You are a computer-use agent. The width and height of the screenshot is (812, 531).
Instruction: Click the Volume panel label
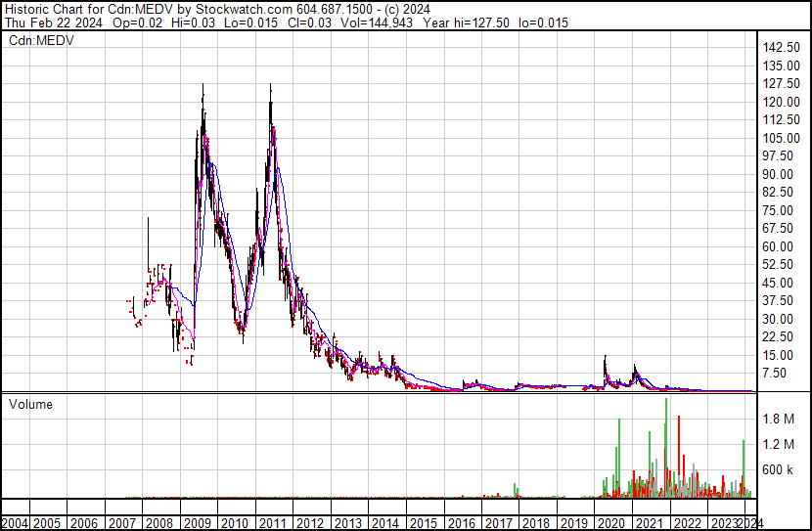pos(30,404)
